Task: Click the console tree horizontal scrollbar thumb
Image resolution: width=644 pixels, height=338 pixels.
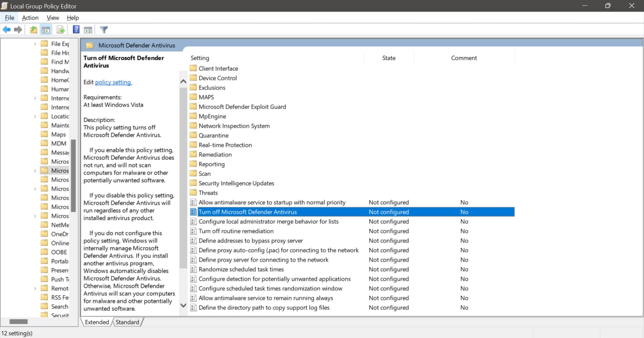Action: click(19, 321)
